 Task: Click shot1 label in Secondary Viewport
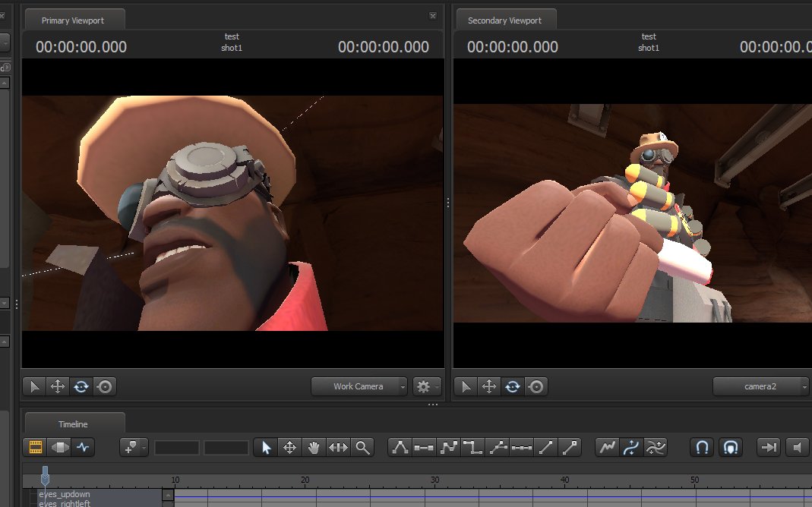pyautogui.click(x=649, y=48)
